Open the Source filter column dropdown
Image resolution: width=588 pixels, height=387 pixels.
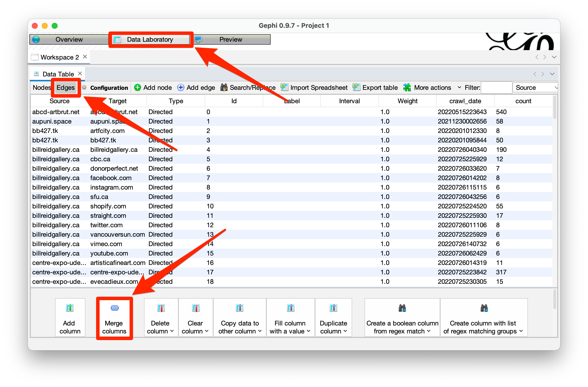pos(535,88)
